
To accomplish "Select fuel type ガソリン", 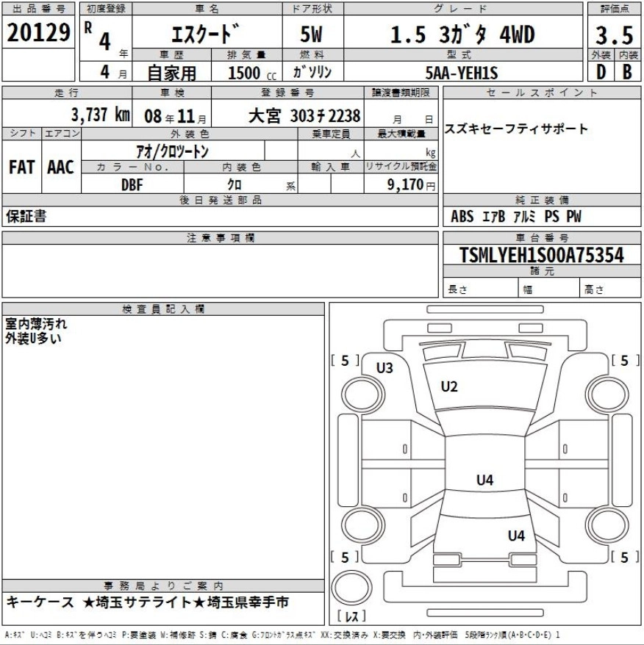I will pyautogui.click(x=312, y=72).
